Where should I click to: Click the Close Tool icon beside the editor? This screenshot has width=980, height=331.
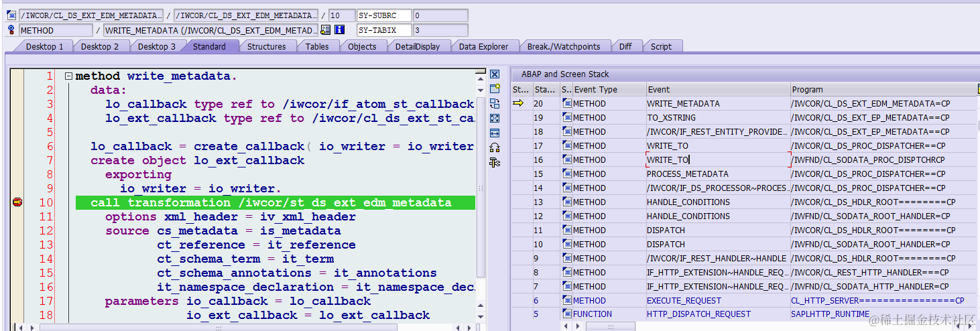tap(495, 74)
